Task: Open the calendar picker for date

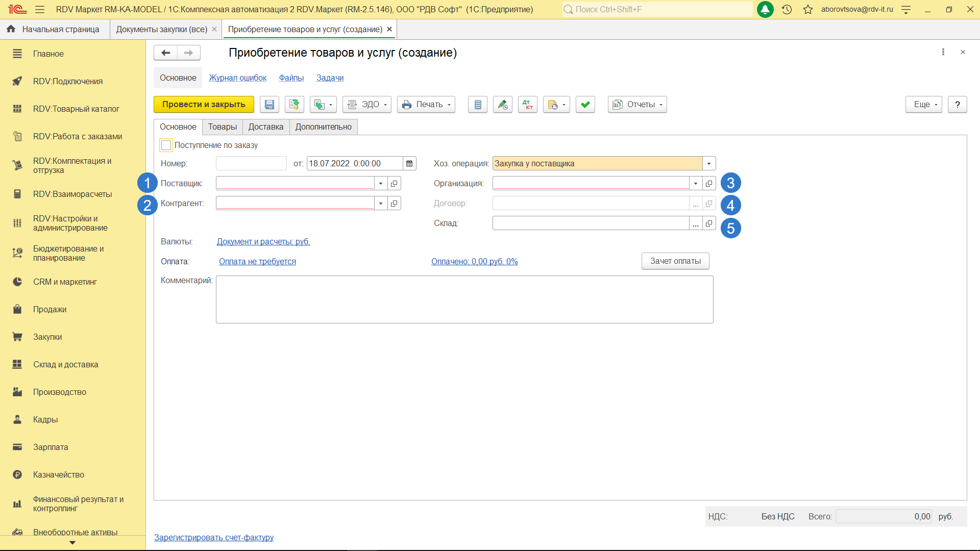Action: pyautogui.click(x=409, y=164)
